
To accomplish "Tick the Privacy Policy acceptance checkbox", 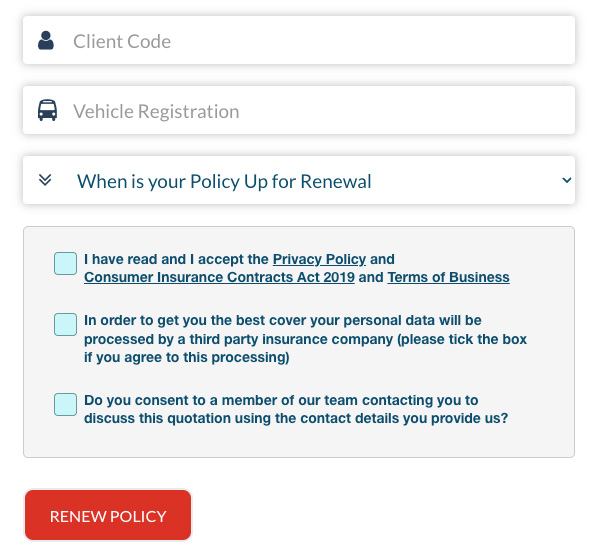I will coord(65,263).
